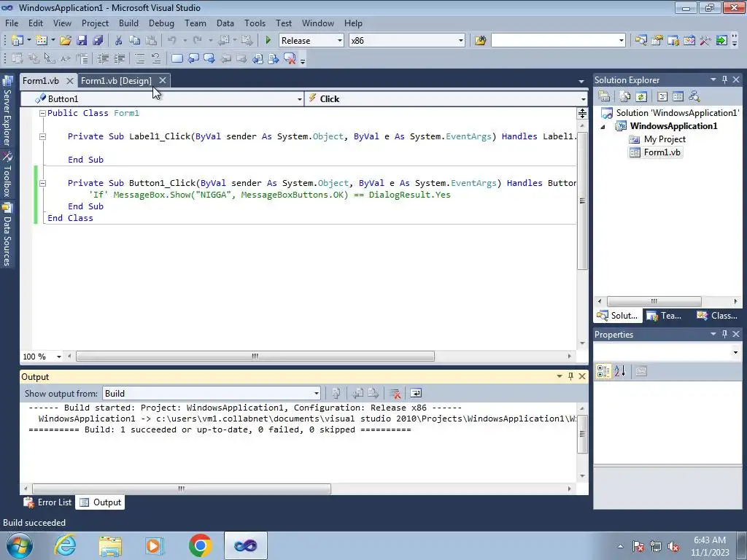Click the Redo arrow icon
Screen dimensions: 747x560
pos(197,41)
